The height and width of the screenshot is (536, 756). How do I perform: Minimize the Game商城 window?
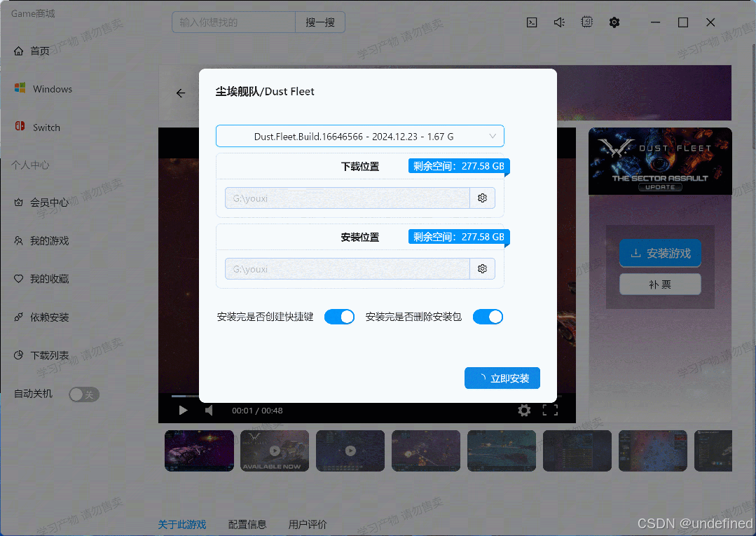click(655, 22)
